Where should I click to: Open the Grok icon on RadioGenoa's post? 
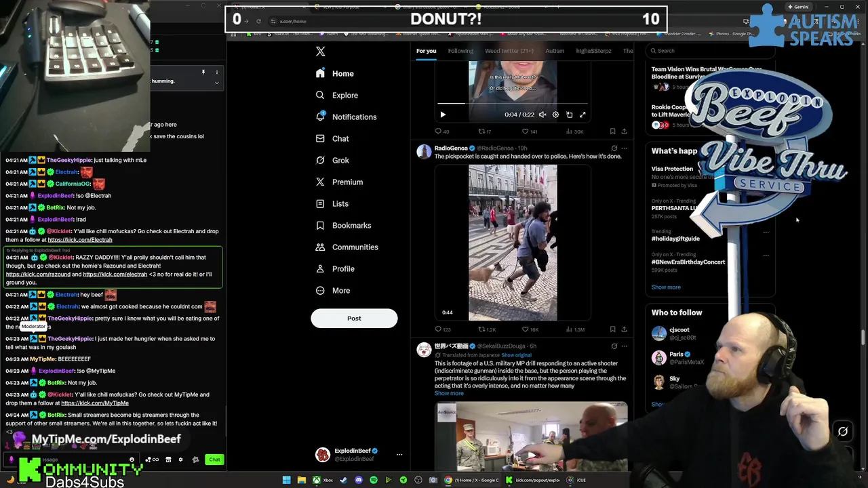[x=614, y=148]
